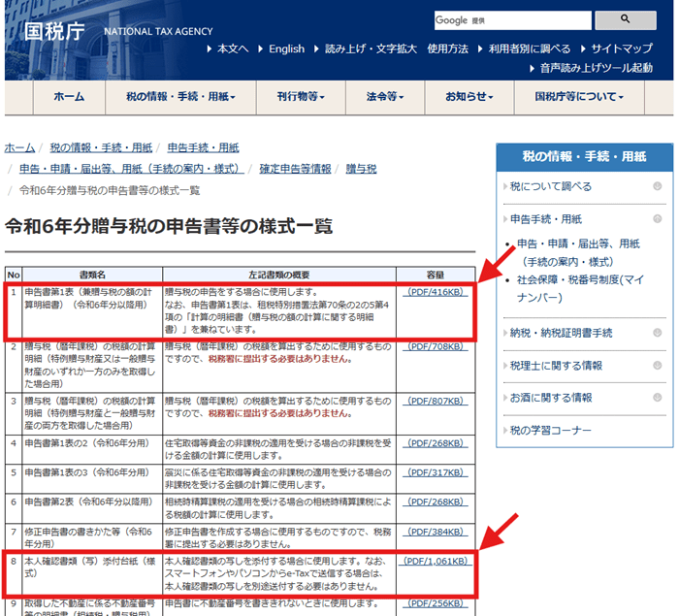Image resolution: width=679 pixels, height=616 pixels.
Task: Expand 国税庁等について menu
Action: 579,97
